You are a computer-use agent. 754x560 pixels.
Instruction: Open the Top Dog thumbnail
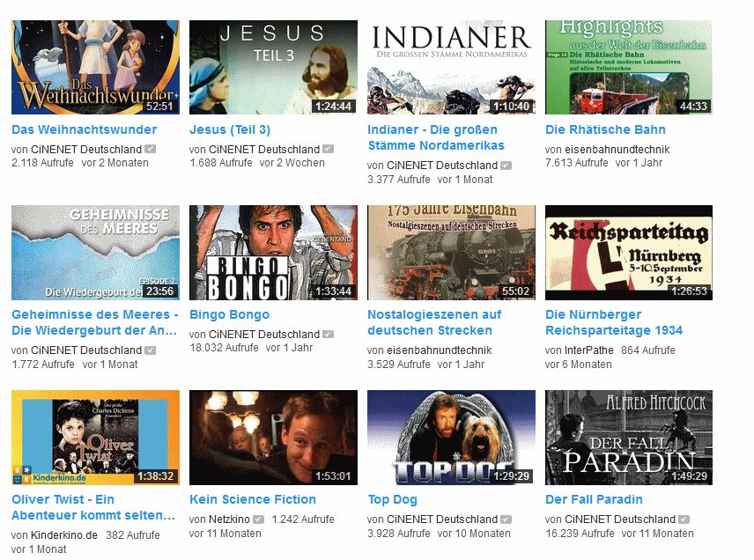pos(451,438)
